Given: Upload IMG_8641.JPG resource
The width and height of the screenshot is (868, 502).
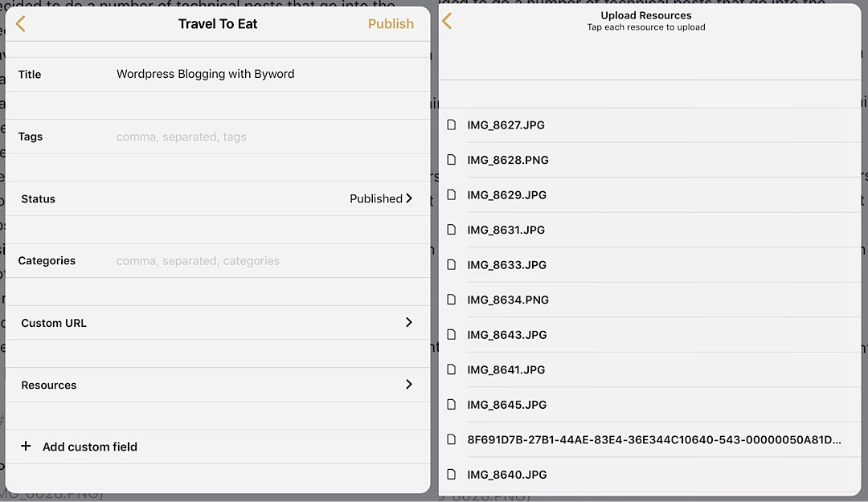Looking at the screenshot, I should (650, 369).
